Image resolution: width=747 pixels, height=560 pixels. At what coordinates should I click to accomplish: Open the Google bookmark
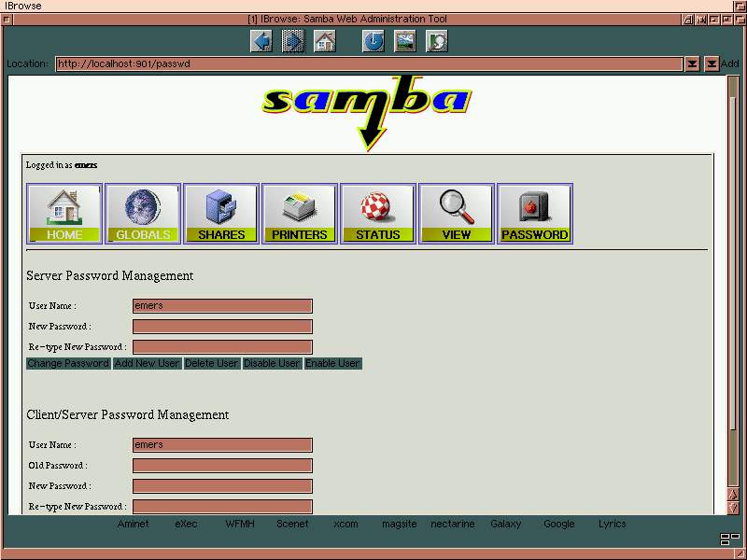tap(558, 524)
